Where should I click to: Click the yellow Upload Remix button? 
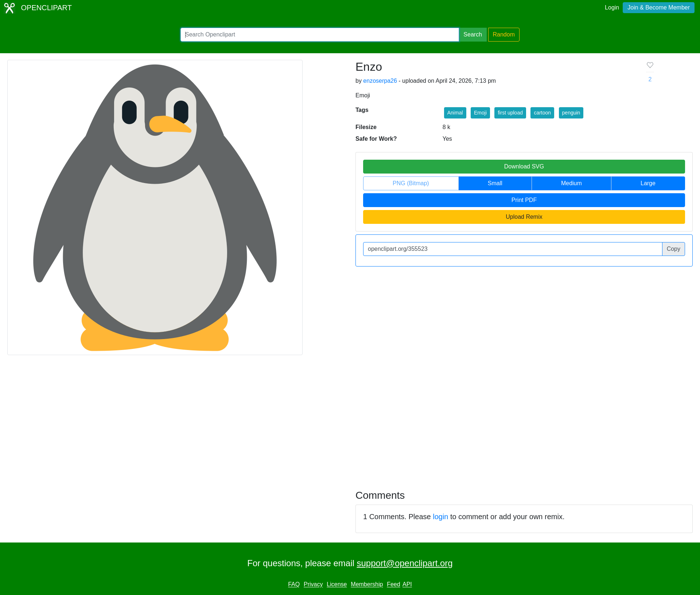tap(524, 217)
